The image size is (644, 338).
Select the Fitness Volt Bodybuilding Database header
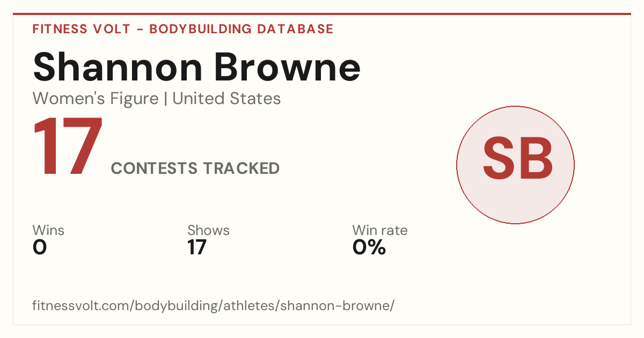click(183, 29)
